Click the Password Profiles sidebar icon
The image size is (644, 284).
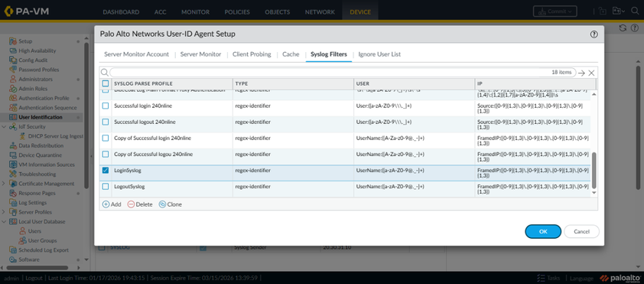tap(14, 70)
